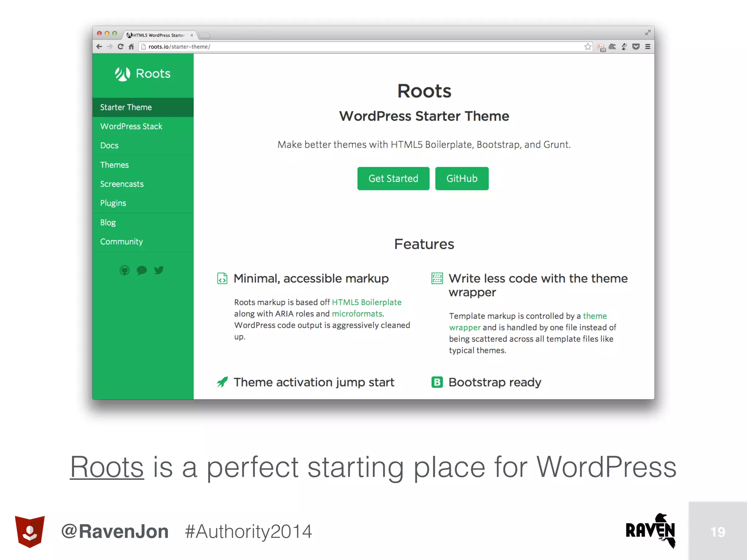Open the Google+ extension icon

point(601,47)
